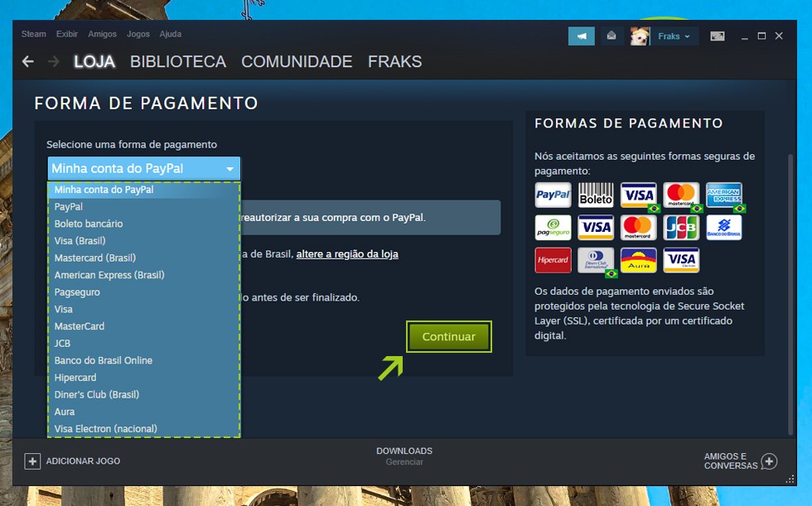Click the Diners Club logo
The image size is (812, 506).
coord(596,260)
